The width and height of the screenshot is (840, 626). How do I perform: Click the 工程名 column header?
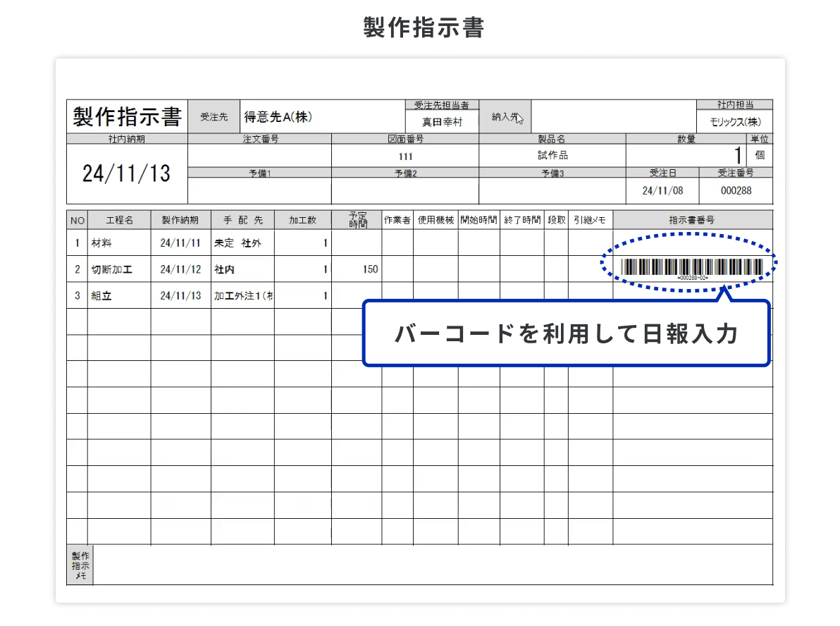[120, 220]
